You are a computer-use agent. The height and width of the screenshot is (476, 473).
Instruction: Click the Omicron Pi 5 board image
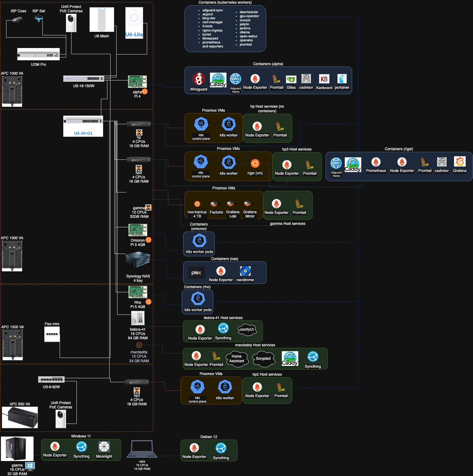click(x=138, y=230)
